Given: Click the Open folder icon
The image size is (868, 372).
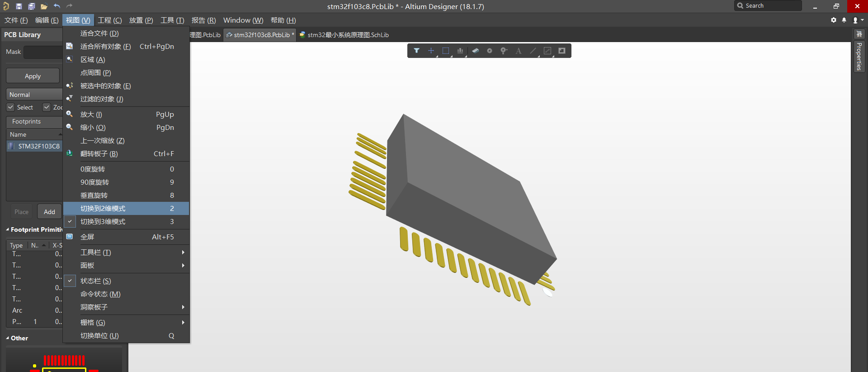Looking at the screenshot, I should pos(44,6).
